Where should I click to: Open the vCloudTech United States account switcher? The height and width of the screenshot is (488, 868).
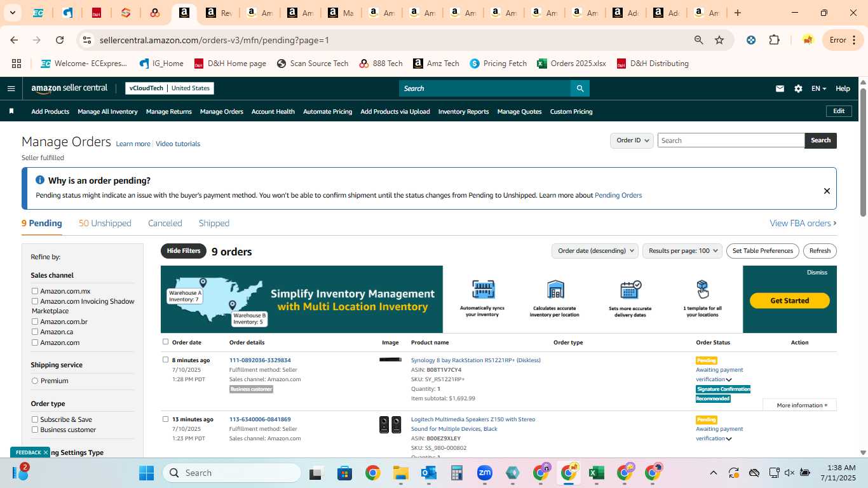tap(170, 88)
